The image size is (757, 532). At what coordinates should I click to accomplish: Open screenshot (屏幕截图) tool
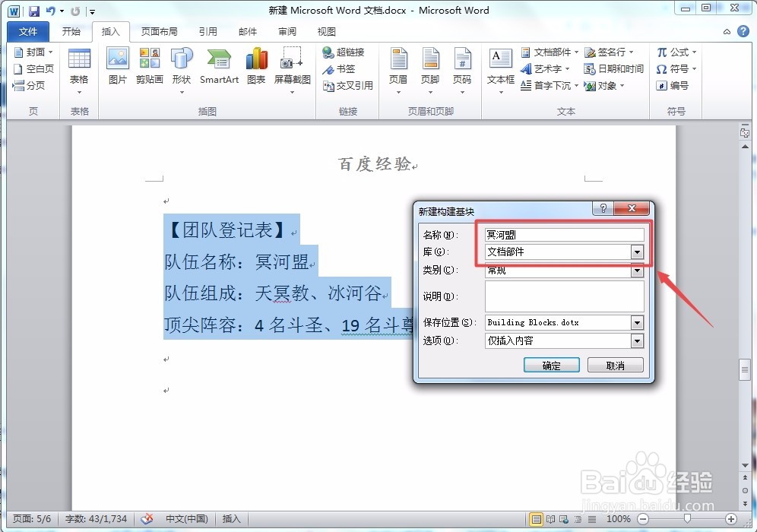coord(292,71)
